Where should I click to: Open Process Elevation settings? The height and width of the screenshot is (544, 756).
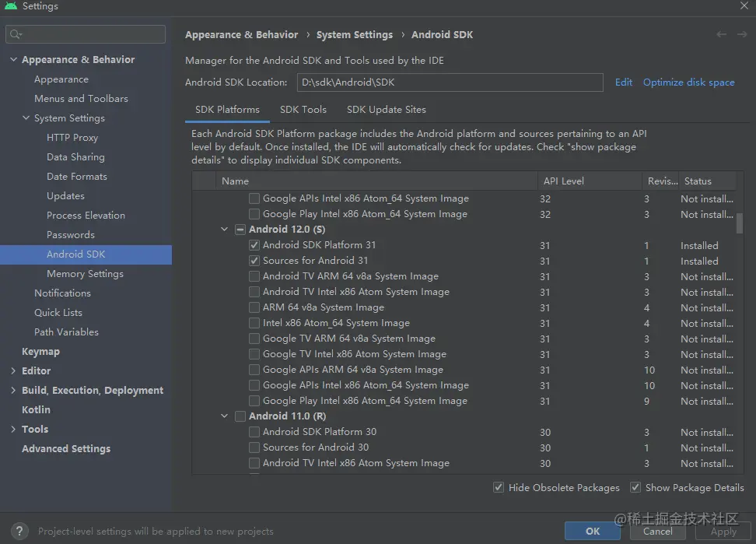point(86,215)
